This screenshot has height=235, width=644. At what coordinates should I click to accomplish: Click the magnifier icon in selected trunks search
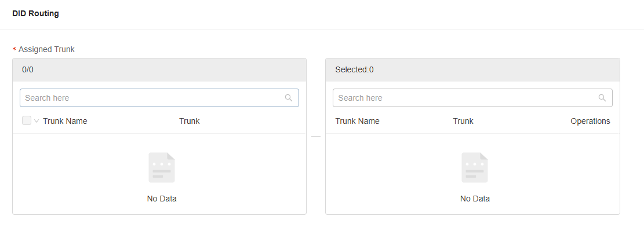(x=602, y=98)
